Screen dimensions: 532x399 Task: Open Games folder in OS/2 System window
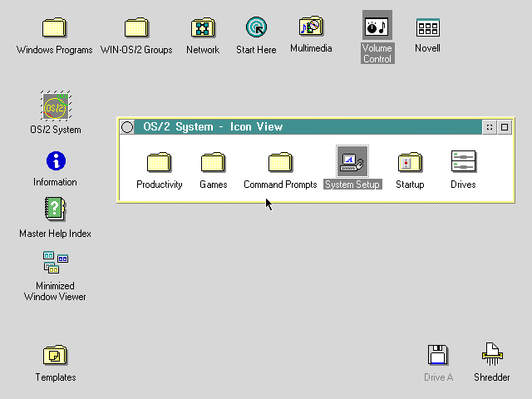coord(213,162)
